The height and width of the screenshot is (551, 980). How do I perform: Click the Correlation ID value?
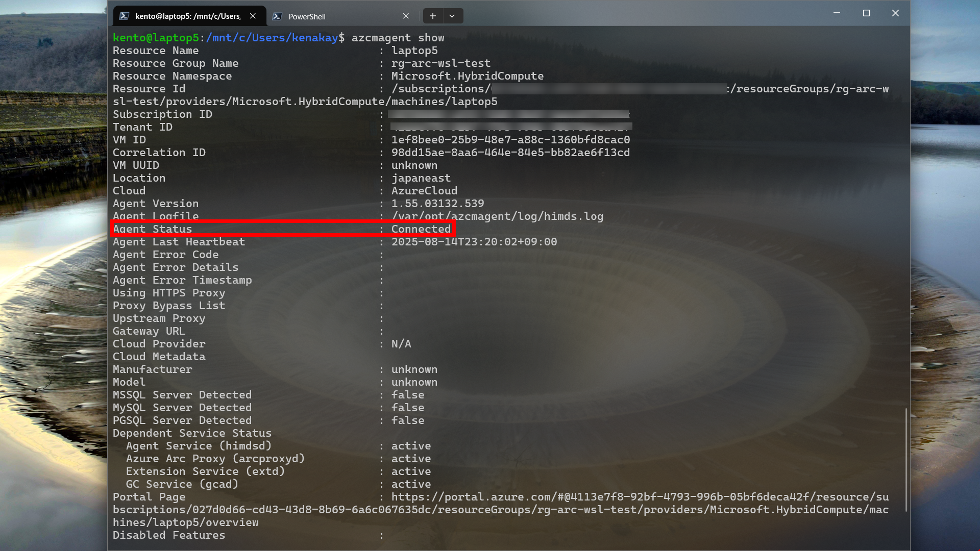pos(510,153)
